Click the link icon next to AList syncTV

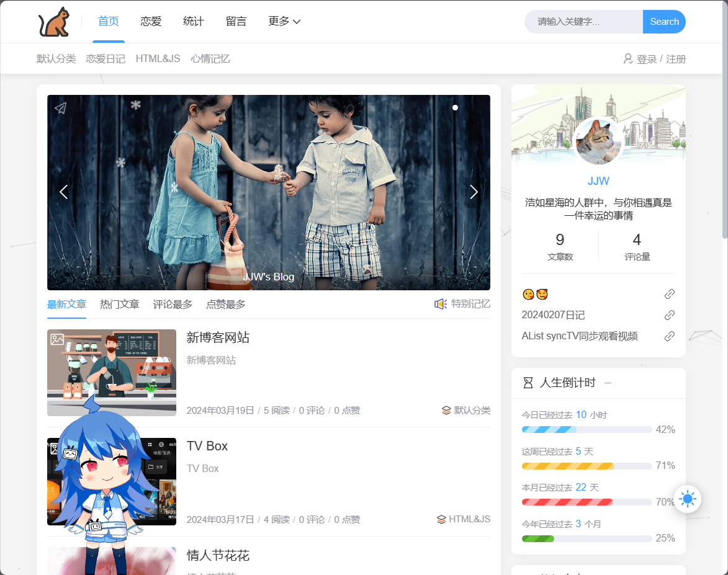tap(669, 336)
